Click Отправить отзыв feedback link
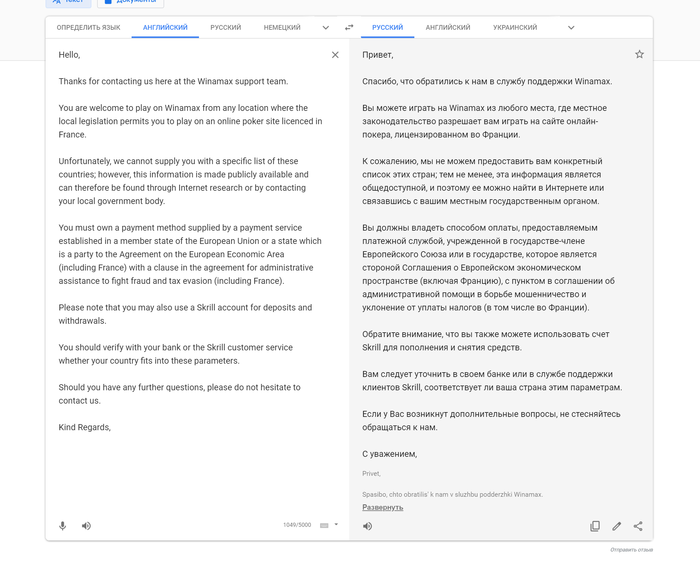 point(631,550)
